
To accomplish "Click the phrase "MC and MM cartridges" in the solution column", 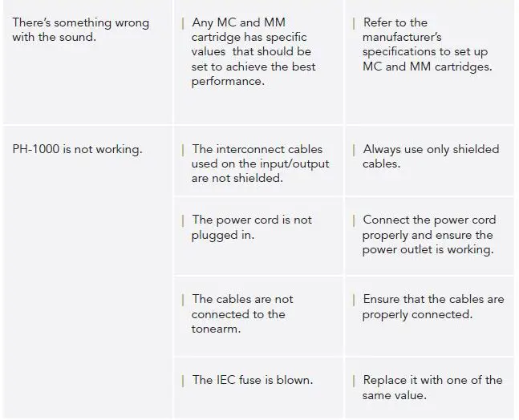I will pos(427,67).
